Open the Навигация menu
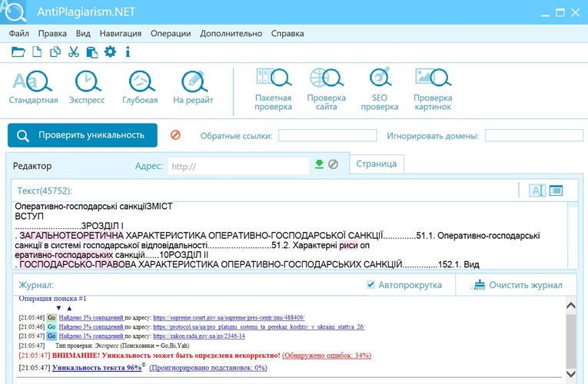The image size is (588, 384). tap(121, 33)
